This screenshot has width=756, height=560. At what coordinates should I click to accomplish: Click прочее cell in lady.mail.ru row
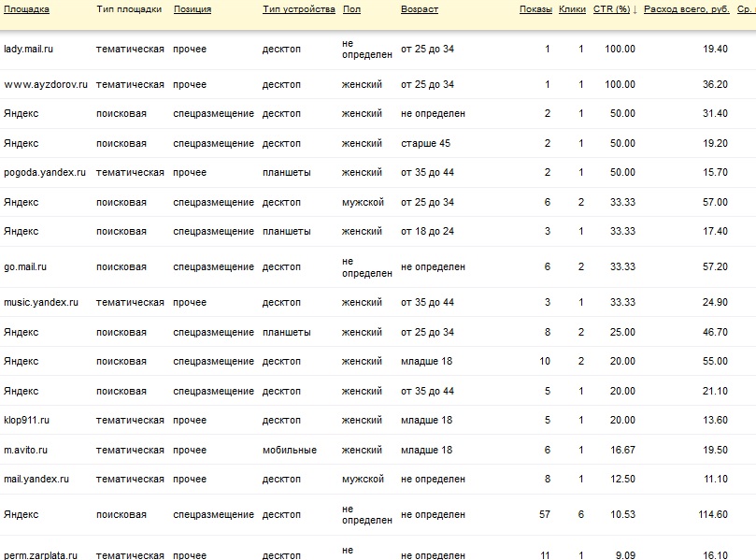[x=190, y=49]
